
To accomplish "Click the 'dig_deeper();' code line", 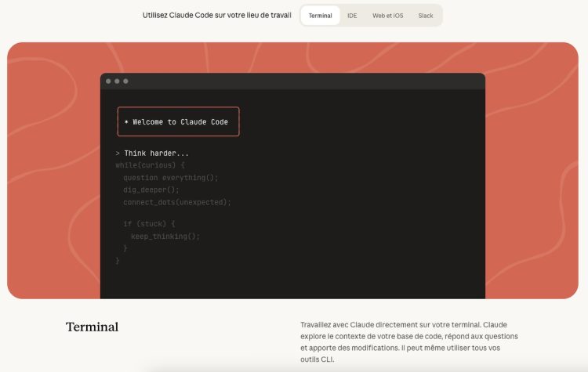I will [151, 190].
